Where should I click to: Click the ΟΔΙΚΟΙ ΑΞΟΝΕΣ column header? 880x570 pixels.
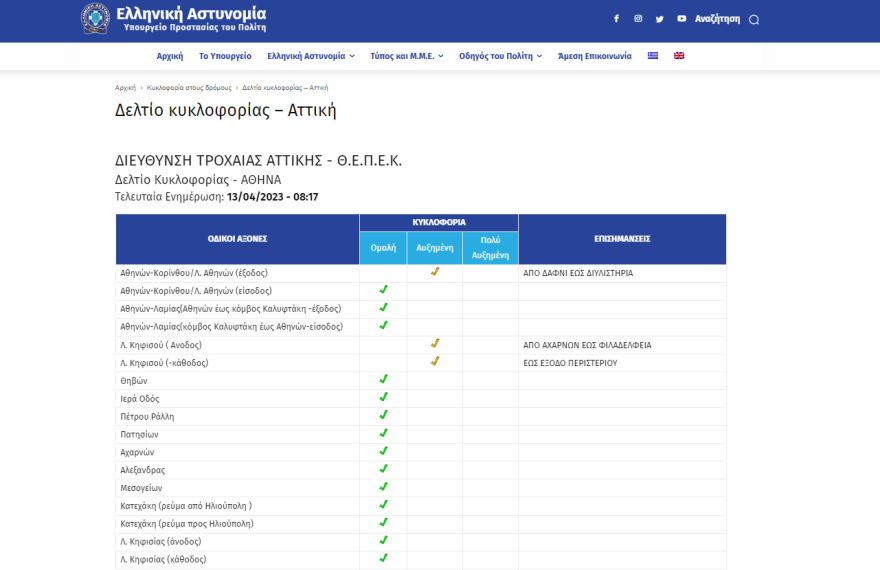coord(237,239)
